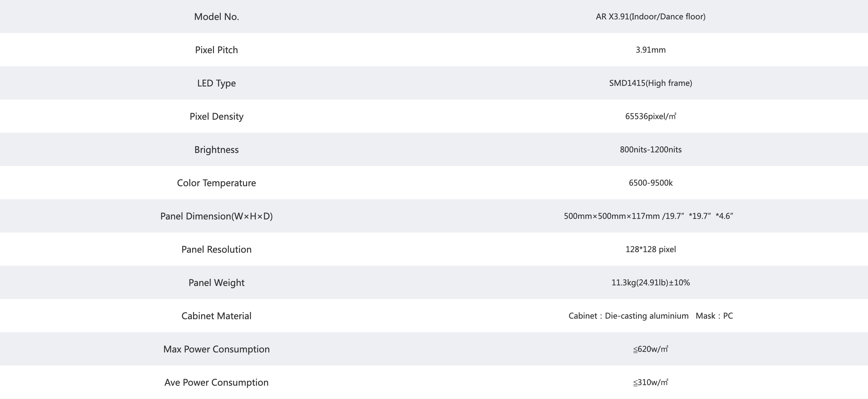Select the 800nits-1200nits brightness value
Image resolution: width=868 pixels, height=399 pixels.
point(650,150)
